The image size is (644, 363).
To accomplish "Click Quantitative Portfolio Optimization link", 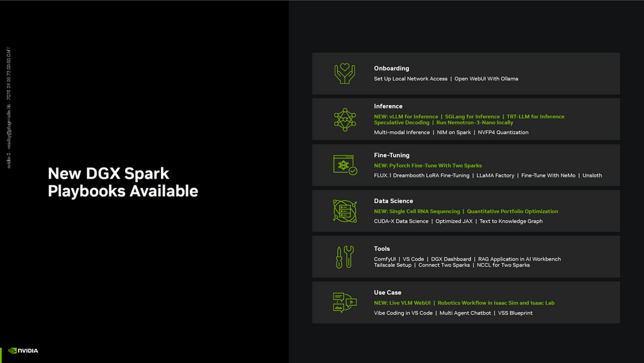I will click(512, 211).
